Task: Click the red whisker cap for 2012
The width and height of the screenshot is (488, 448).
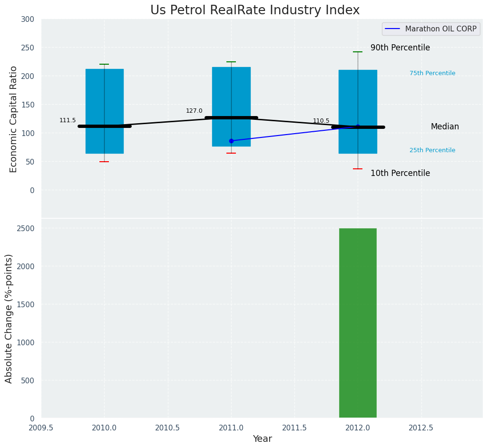Action: (358, 169)
